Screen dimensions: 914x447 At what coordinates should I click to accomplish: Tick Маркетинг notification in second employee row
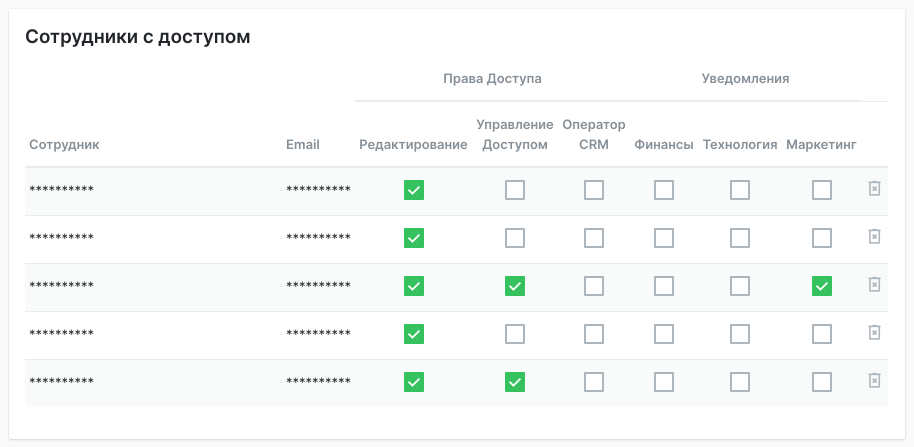[822, 238]
